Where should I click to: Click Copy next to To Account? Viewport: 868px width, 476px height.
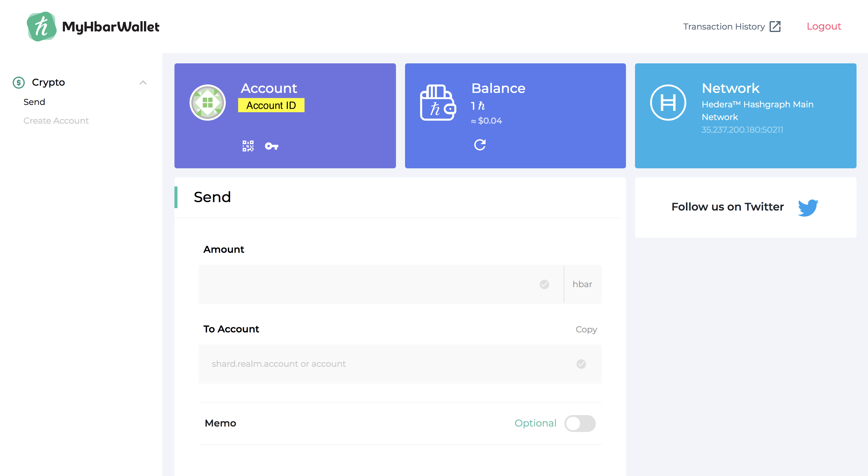pyautogui.click(x=586, y=329)
